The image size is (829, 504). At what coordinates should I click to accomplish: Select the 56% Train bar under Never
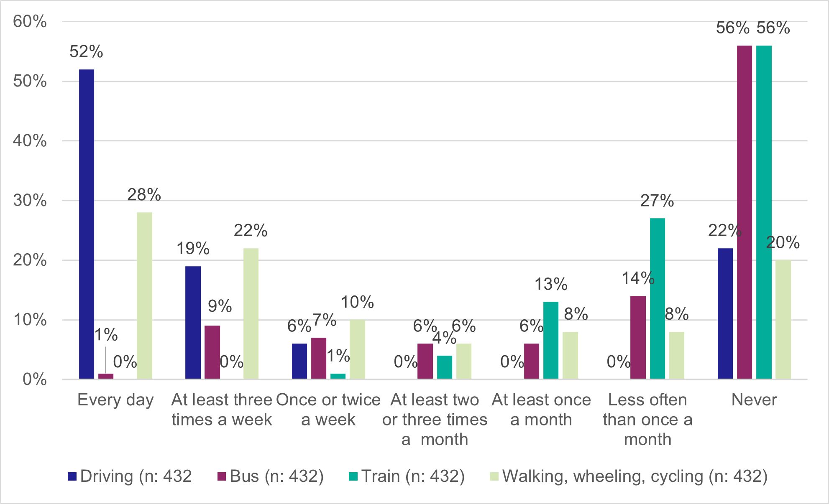764,212
